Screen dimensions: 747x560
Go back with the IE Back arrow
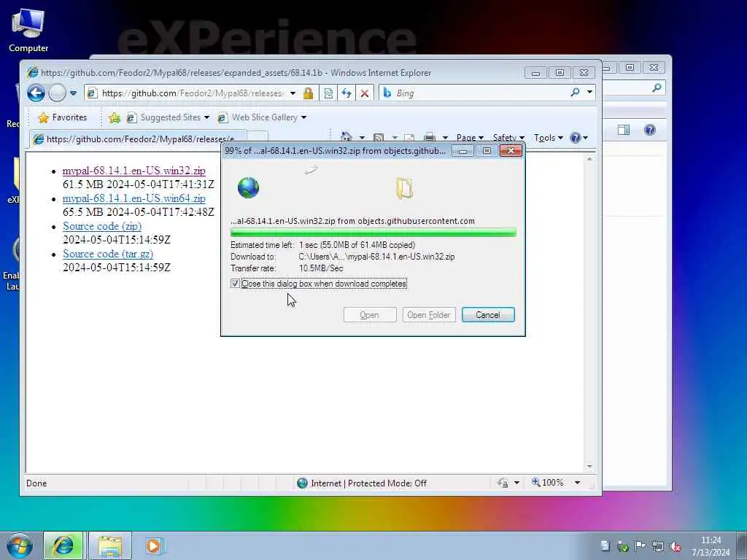[x=36, y=93]
